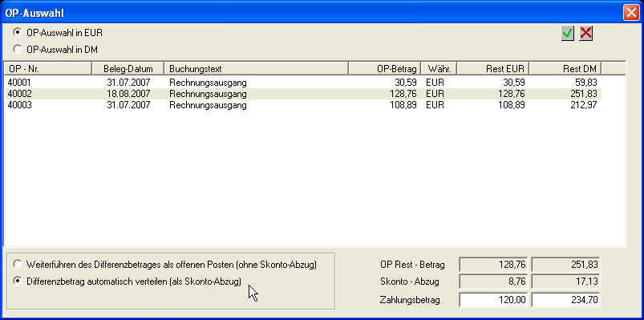Click the Skonto - Abzug field 17,13
Image resolution: width=644 pixels, height=320 pixels.
(565, 282)
